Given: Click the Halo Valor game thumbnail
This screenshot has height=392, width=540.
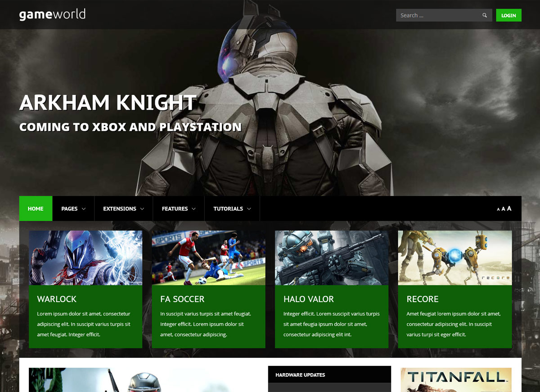Looking at the screenshot, I should pos(332,258).
